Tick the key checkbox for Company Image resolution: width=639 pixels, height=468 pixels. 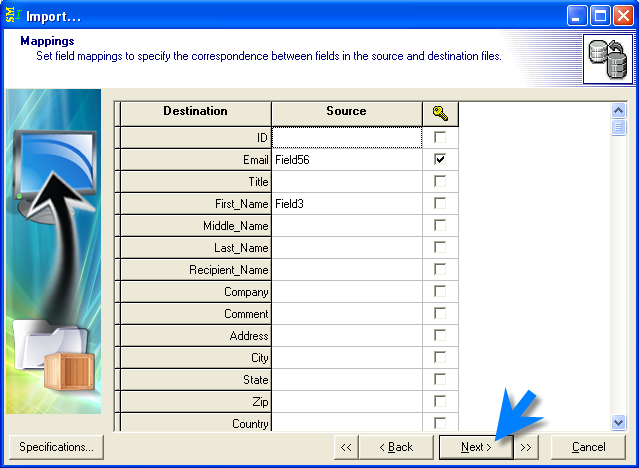point(440,291)
